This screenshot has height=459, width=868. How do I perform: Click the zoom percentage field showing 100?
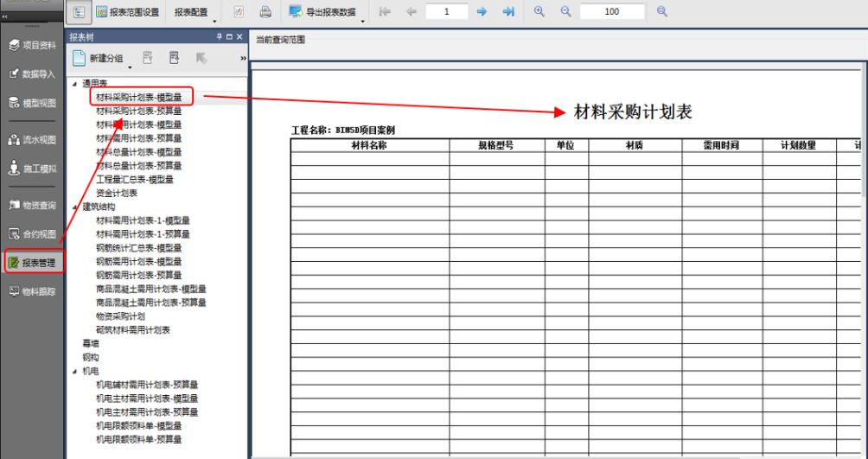(612, 11)
